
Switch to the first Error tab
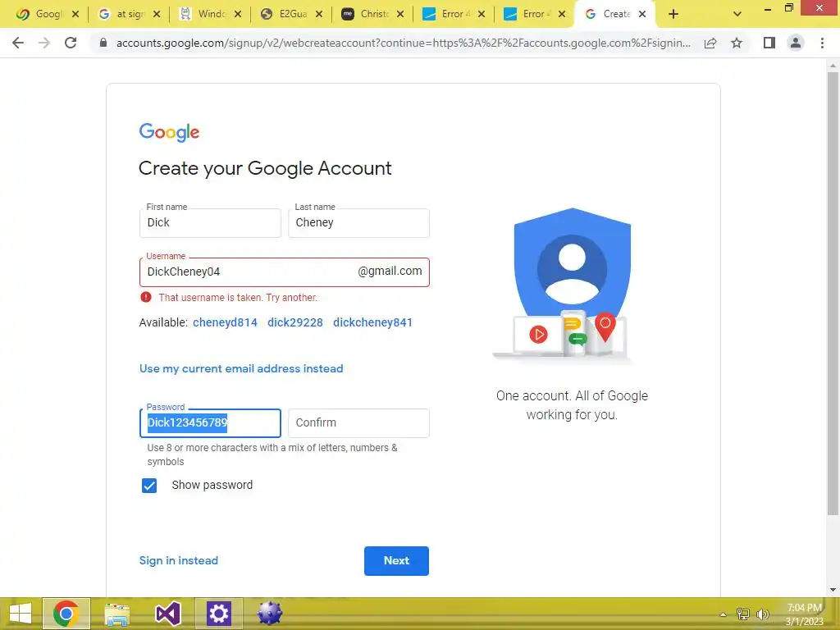454,14
